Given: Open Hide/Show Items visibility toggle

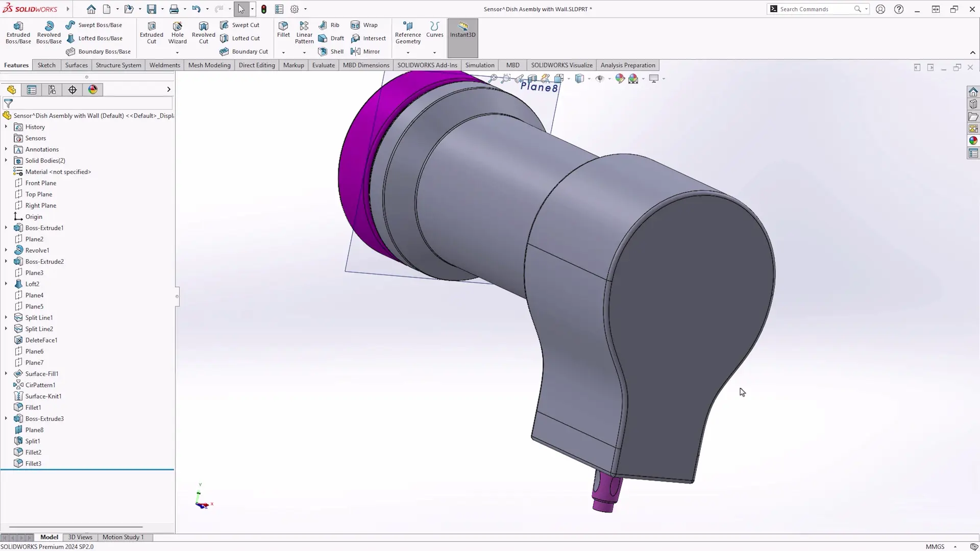Looking at the screenshot, I should [601, 79].
